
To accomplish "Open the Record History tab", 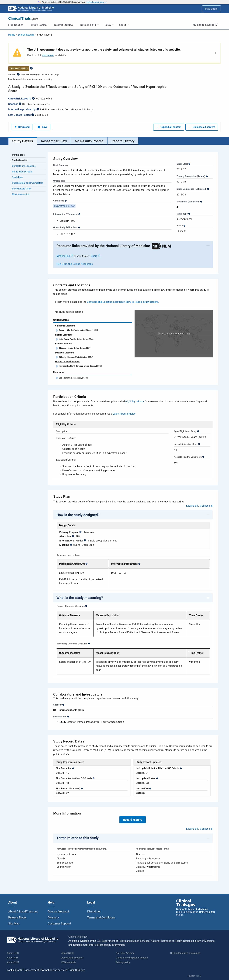I will 123,141.
